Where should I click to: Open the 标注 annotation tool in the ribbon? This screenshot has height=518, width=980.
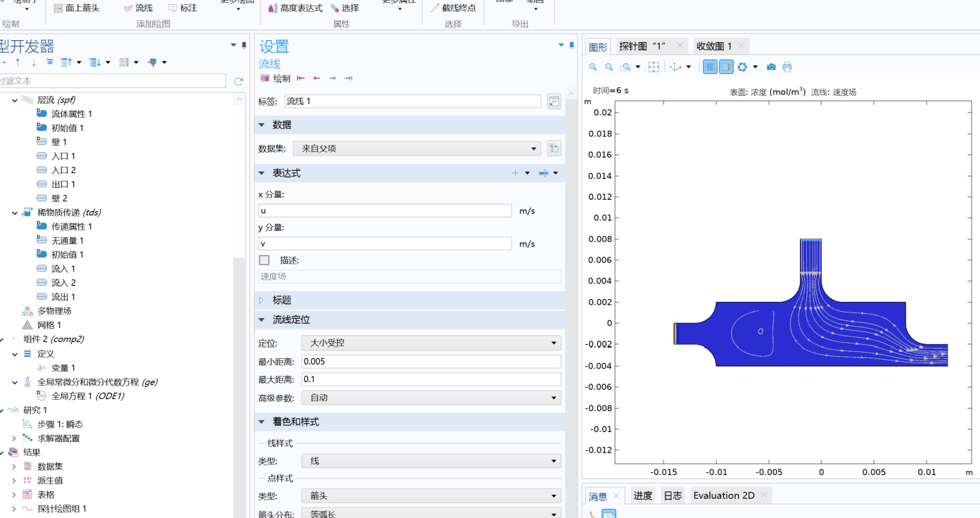coord(184,8)
